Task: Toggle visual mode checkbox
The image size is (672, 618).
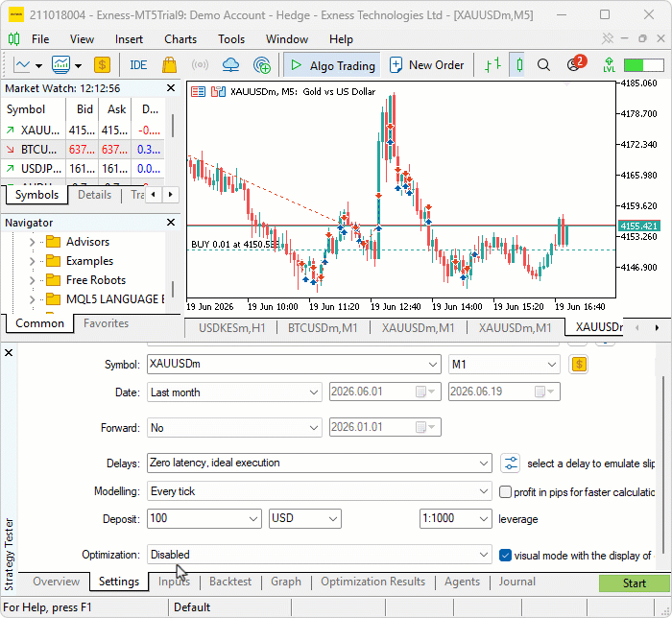Action: 505,556
